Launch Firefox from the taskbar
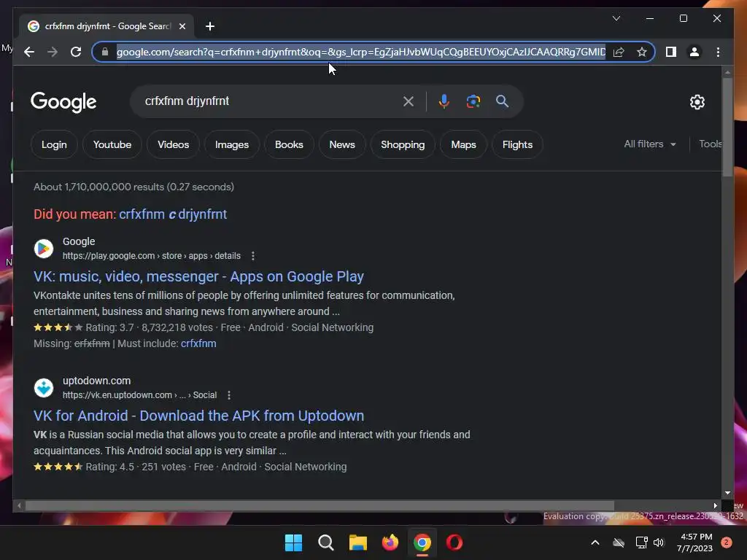The height and width of the screenshot is (560, 747). 390,542
